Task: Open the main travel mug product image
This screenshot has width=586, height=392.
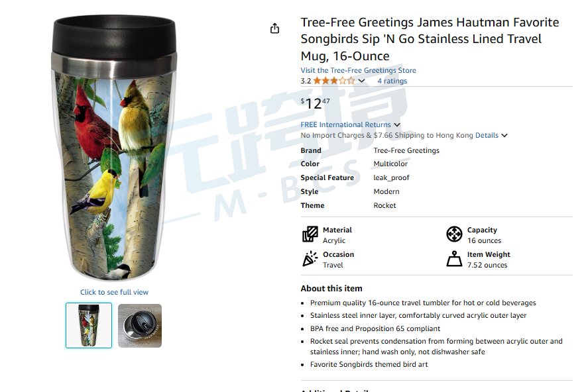Action: tap(115, 148)
